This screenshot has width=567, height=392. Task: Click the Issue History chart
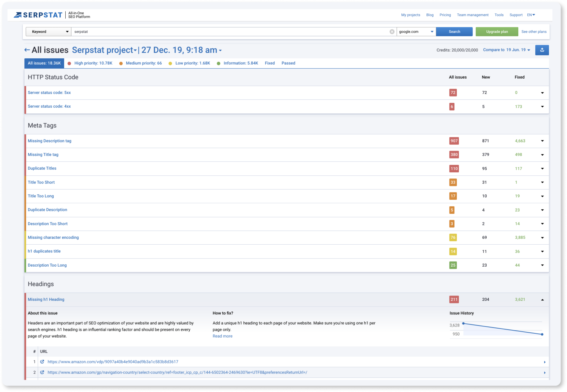[496, 329]
